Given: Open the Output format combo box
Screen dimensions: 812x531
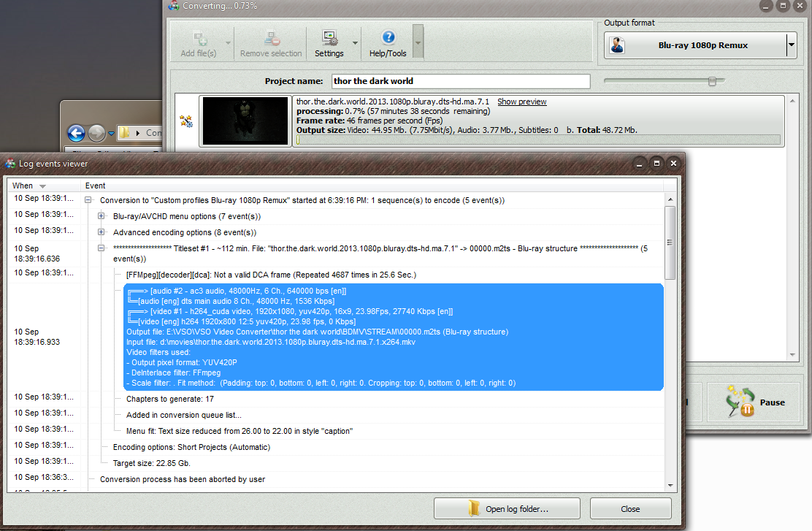Looking at the screenshot, I should [700, 45].
